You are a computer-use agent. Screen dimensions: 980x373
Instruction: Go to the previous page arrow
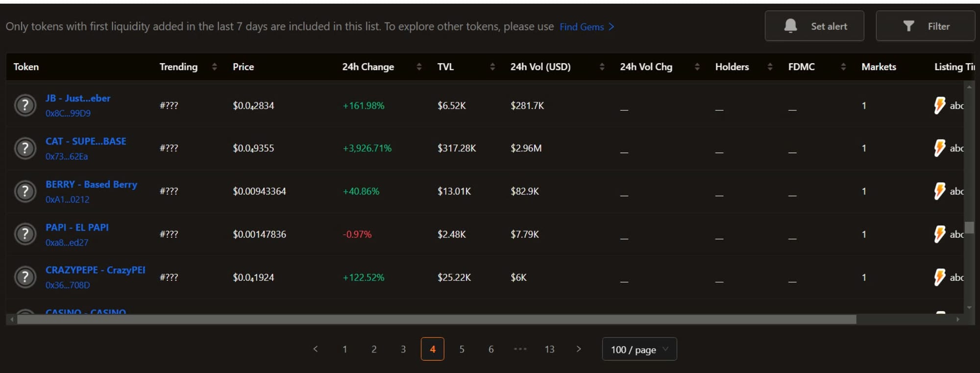pos(316,349)
